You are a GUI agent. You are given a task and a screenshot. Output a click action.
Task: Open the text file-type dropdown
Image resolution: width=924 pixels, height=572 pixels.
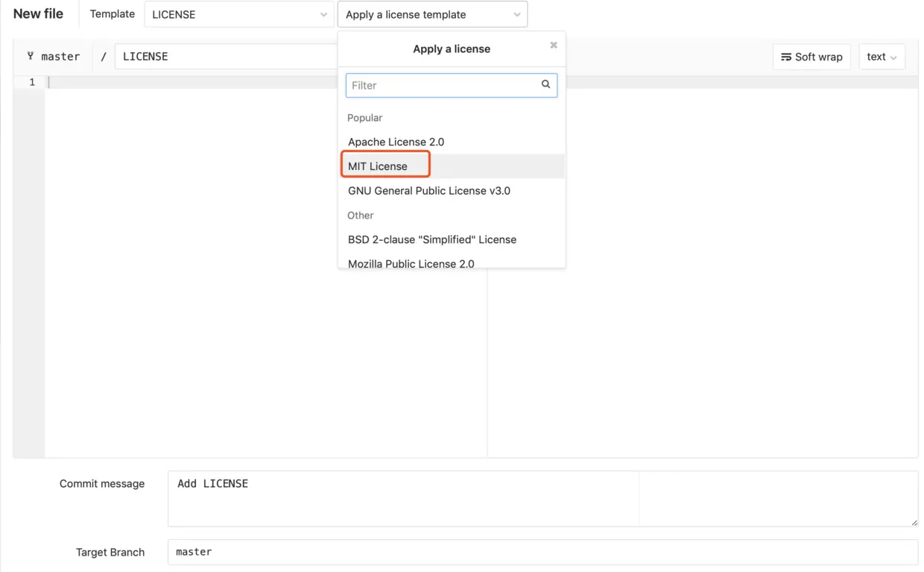pos(882,57)
